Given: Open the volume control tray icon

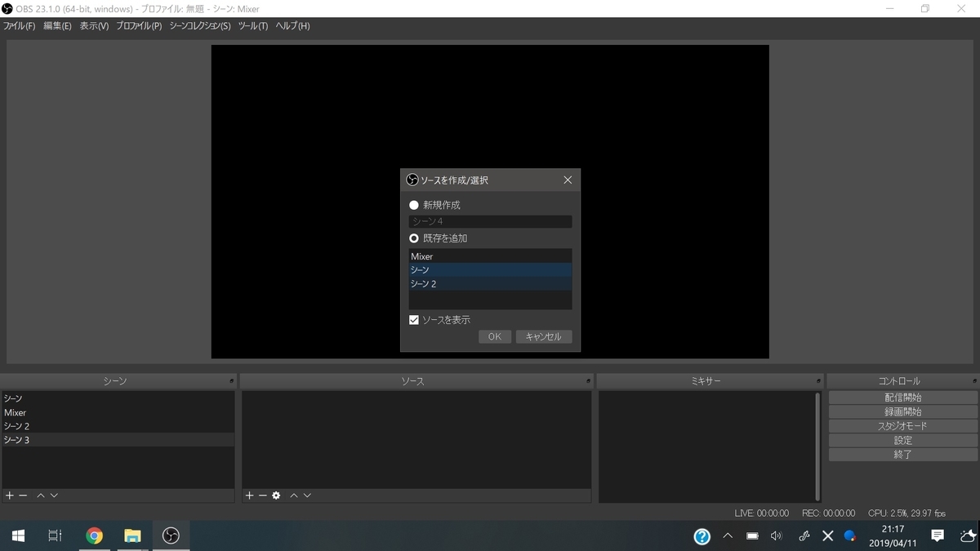Looking at the screenshot, I should (776, 536).
